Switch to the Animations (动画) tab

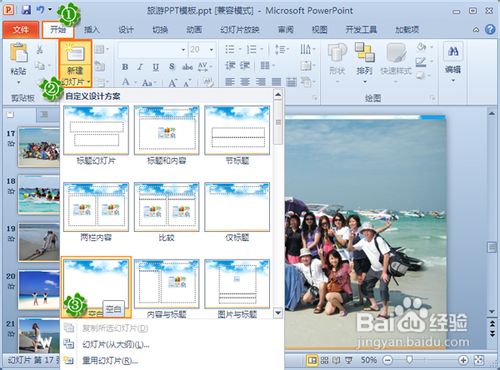(194, 30)
